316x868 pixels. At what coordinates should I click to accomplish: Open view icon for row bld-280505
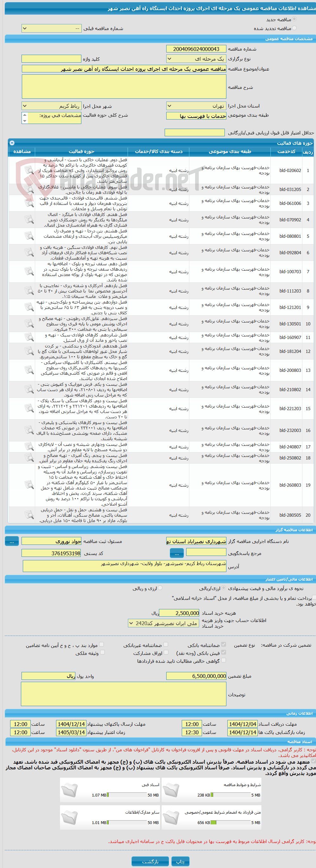(29, 515)
